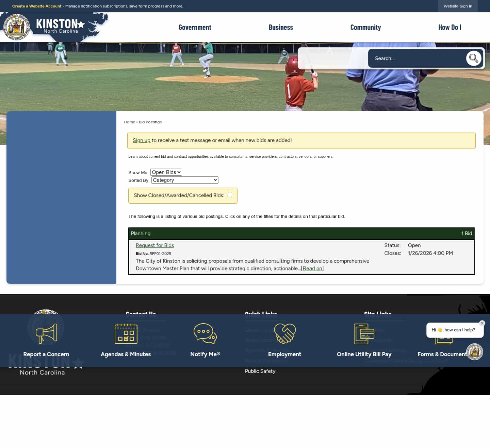Open the Request for Bids posting

pyautogui.click(x=155, y=245)
